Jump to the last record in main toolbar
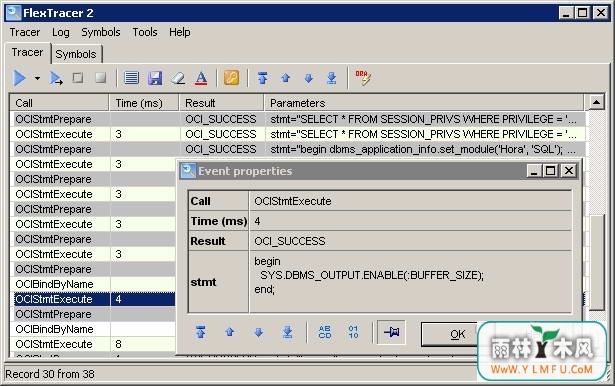 click(331, 78)
